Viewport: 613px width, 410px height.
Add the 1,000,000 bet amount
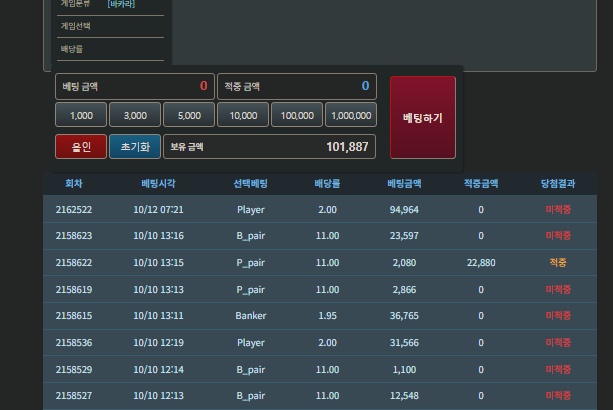(351, 115)
